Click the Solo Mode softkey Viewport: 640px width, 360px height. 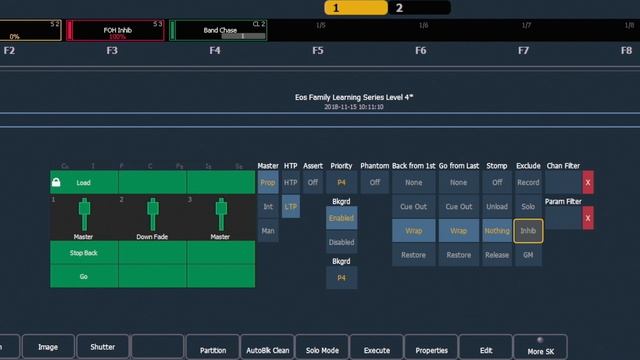(322, 348)
